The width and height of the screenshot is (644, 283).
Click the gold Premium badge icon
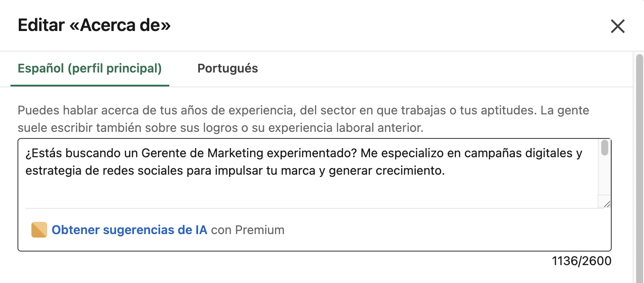point(39,230)
